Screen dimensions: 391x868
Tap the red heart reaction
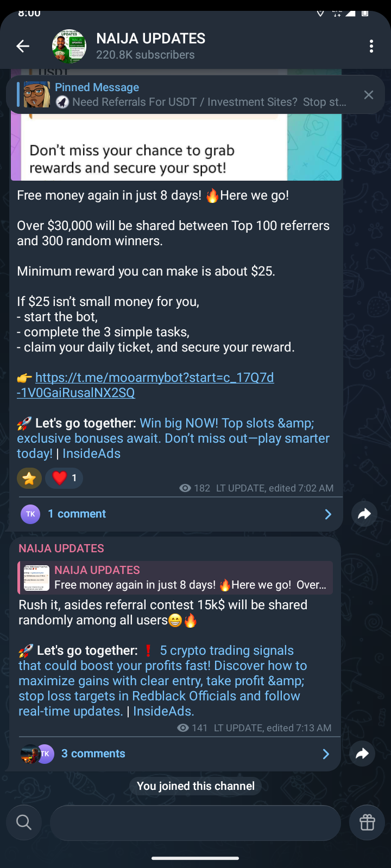pyautogui.click(x=64, y=478)
